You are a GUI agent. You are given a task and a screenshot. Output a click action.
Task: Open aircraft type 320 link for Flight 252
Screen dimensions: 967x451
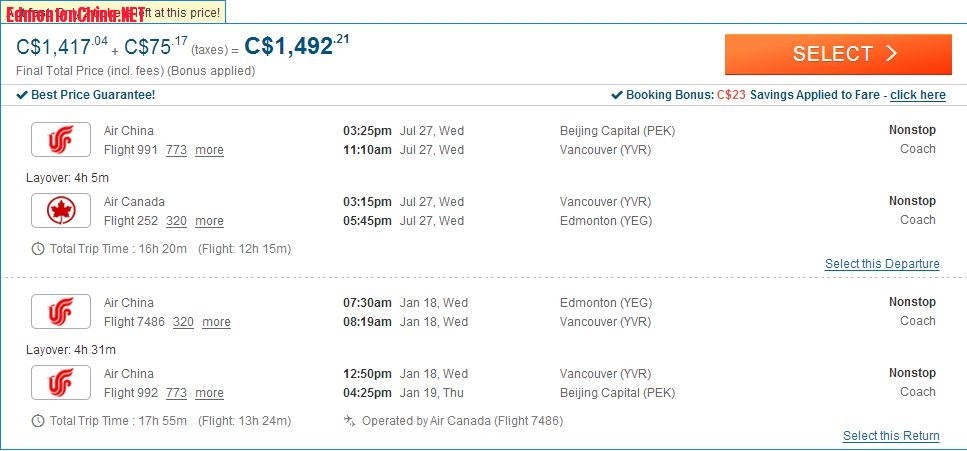coord(176,221)
